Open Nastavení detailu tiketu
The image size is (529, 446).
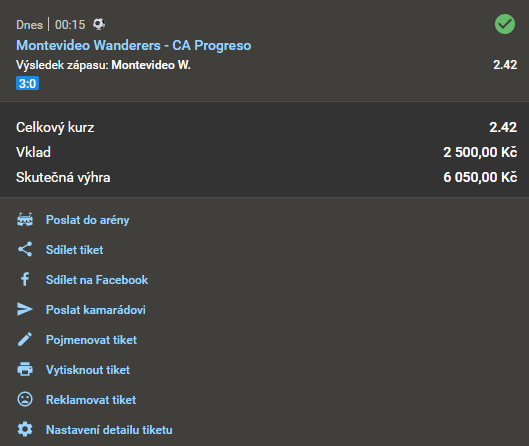click(x=109, y=430)
